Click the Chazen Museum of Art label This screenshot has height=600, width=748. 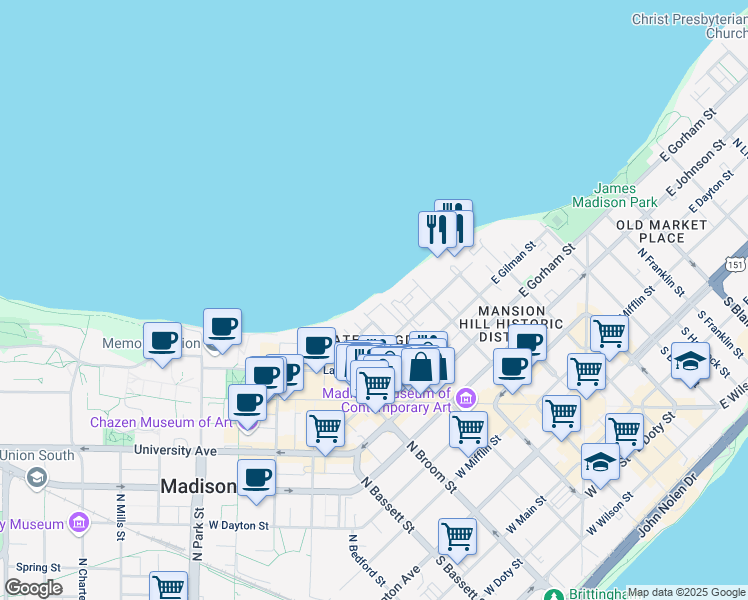point(161,423)
